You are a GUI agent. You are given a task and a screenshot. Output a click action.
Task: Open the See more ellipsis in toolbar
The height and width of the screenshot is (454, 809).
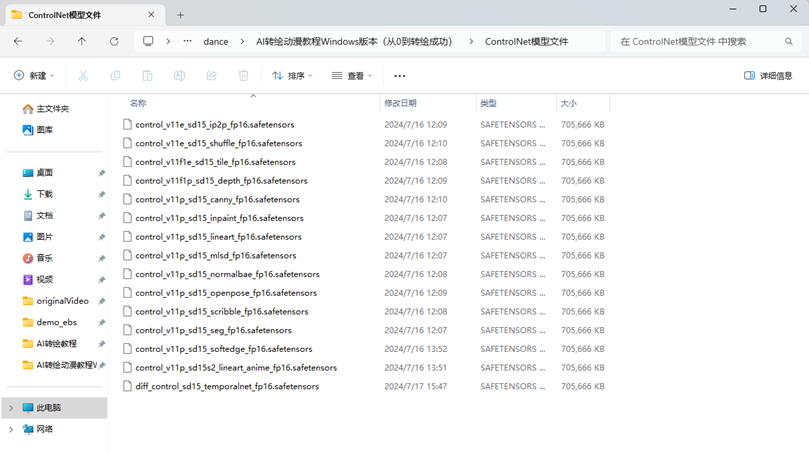tap(399, 76)
